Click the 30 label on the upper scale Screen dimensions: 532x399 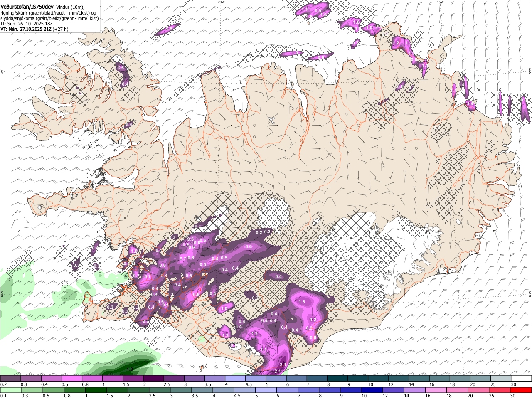[514, 384]
